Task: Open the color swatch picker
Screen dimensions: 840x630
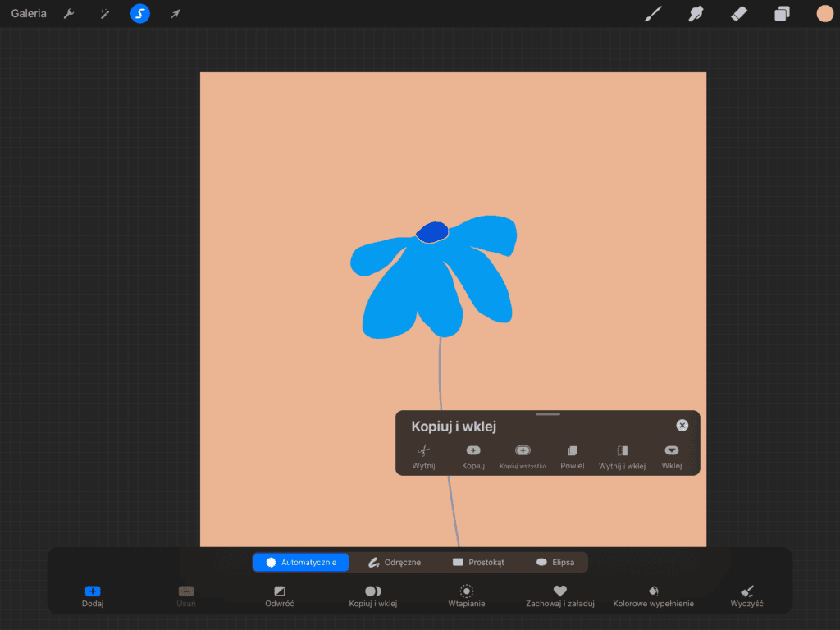Action: click(824, 13)
